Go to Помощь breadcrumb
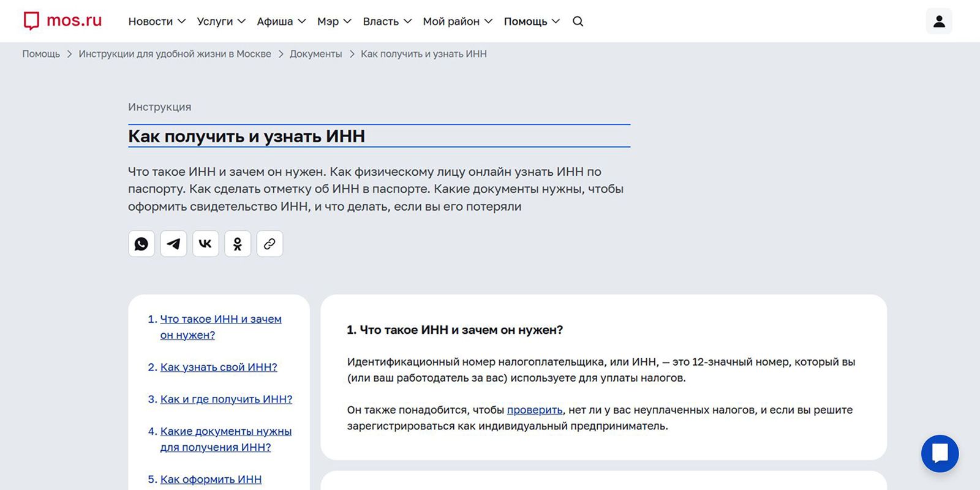The image size is (980, 490). click(41, 54)
